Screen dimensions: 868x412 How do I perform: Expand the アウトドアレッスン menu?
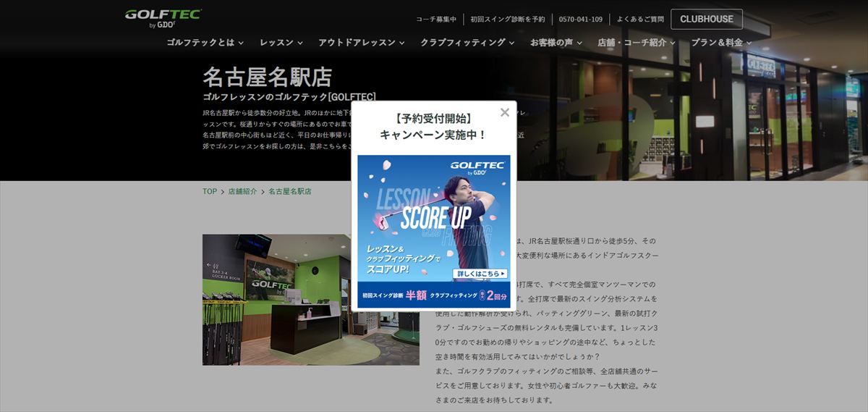[x=362, y=43]
